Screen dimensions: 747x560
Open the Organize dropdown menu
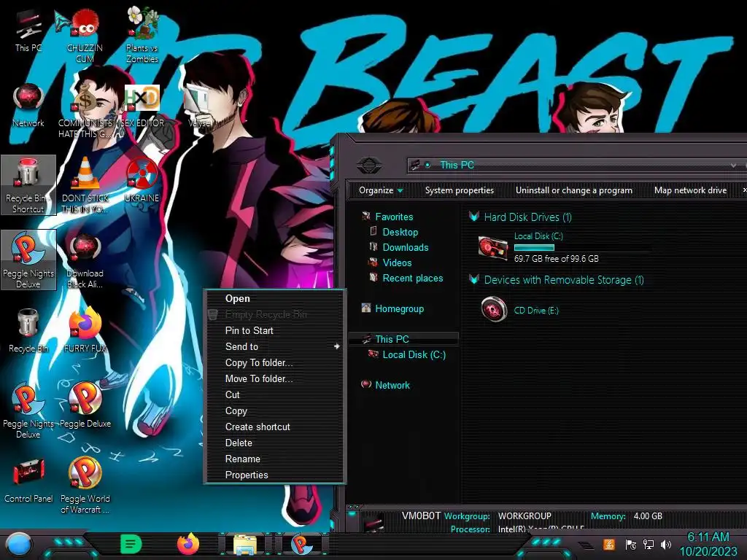(x=381, y=190)
